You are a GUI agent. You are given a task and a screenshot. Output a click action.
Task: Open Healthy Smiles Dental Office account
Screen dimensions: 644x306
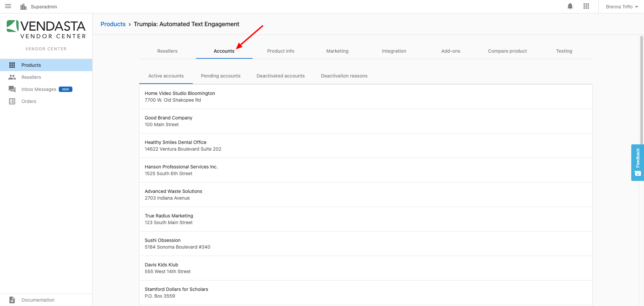click(366, 146)
